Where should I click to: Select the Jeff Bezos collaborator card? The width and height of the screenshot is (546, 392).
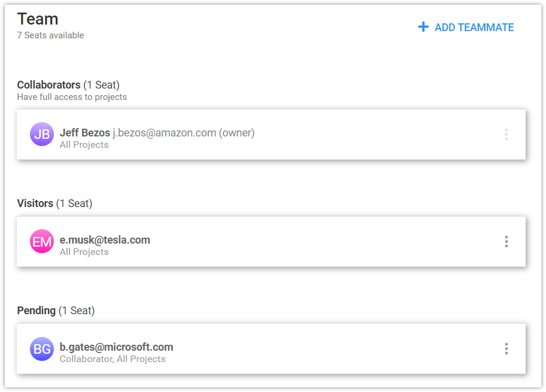(271, 135)
